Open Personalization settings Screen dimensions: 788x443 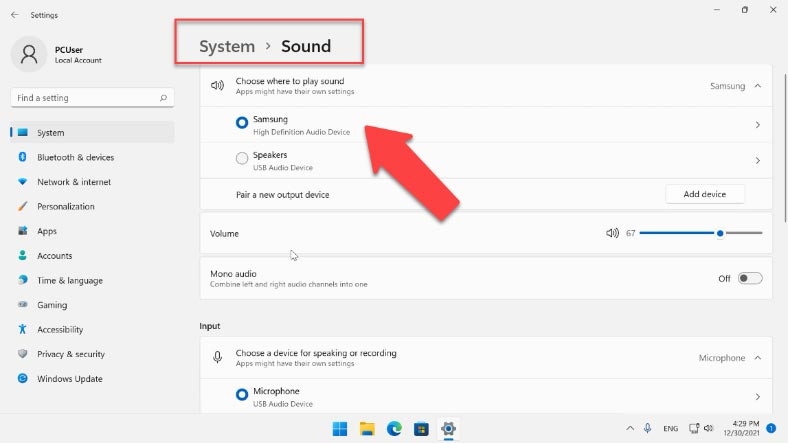click(x=92, y=206)
